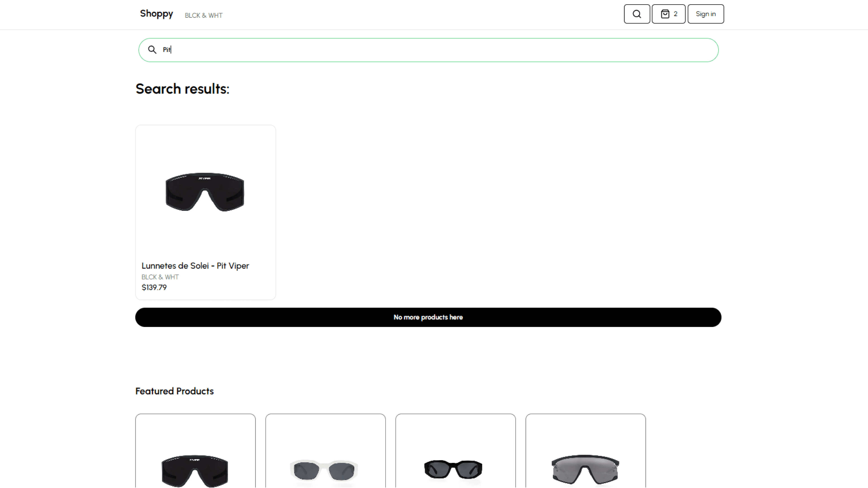Viewport: 868px width, 488px height.
Task: Open featured black Pit Viper shield sunglasses
Action: [196, 451]
